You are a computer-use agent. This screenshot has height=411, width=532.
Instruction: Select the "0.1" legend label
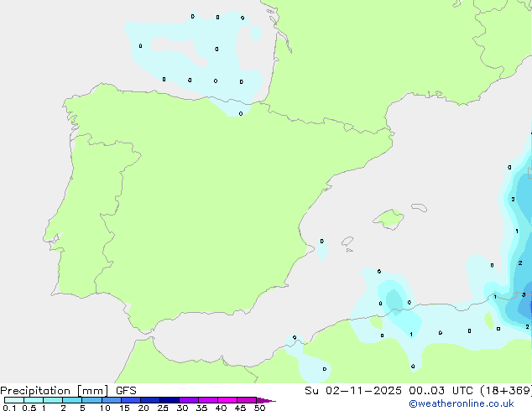point(9,408)
